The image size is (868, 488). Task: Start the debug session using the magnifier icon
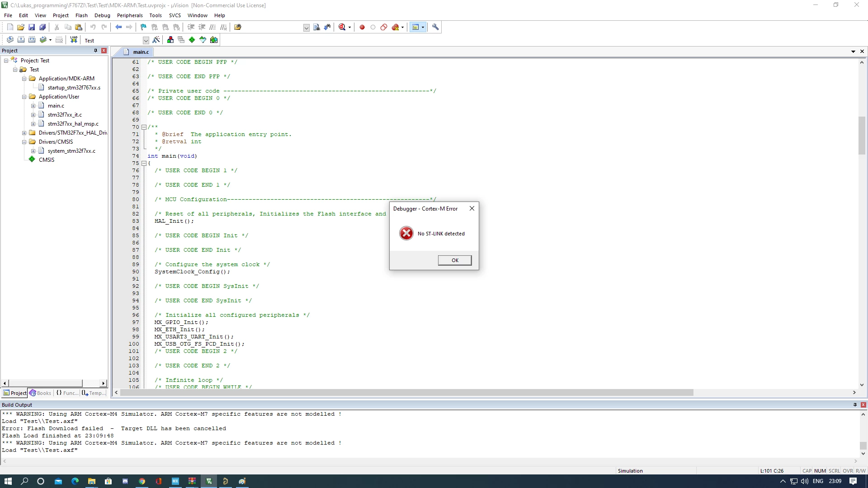tap(342, 27)
